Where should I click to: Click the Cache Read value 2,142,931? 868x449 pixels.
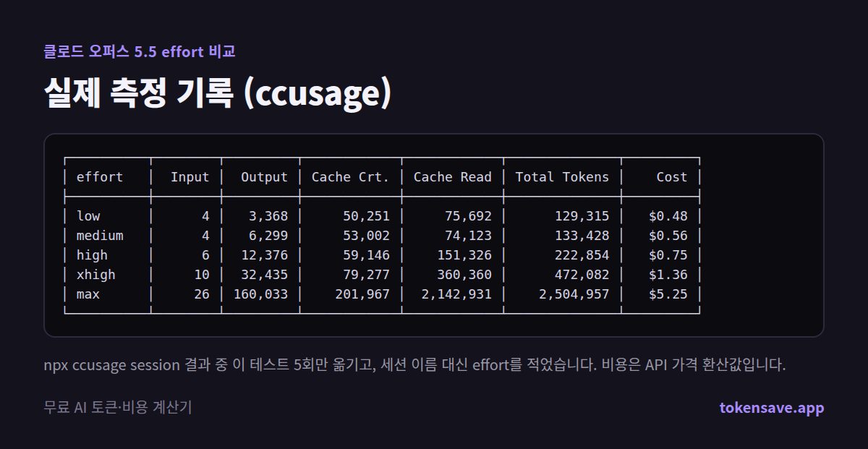point(456,294)
